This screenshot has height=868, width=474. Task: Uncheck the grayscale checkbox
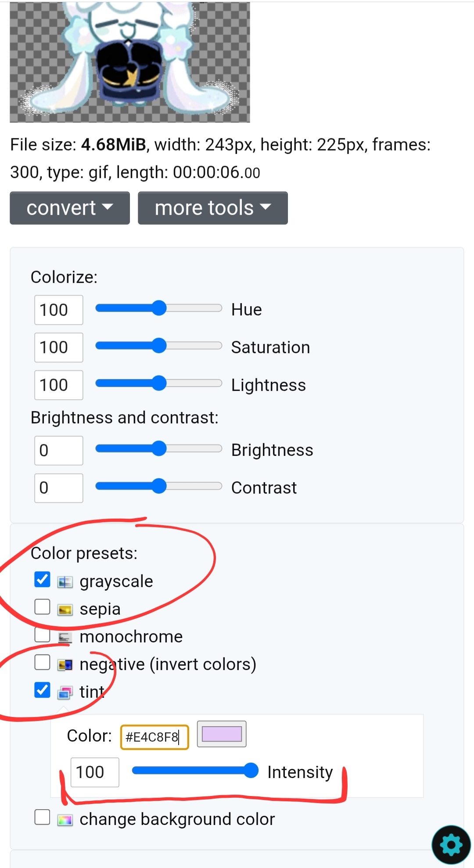click(x=42, y=580)
